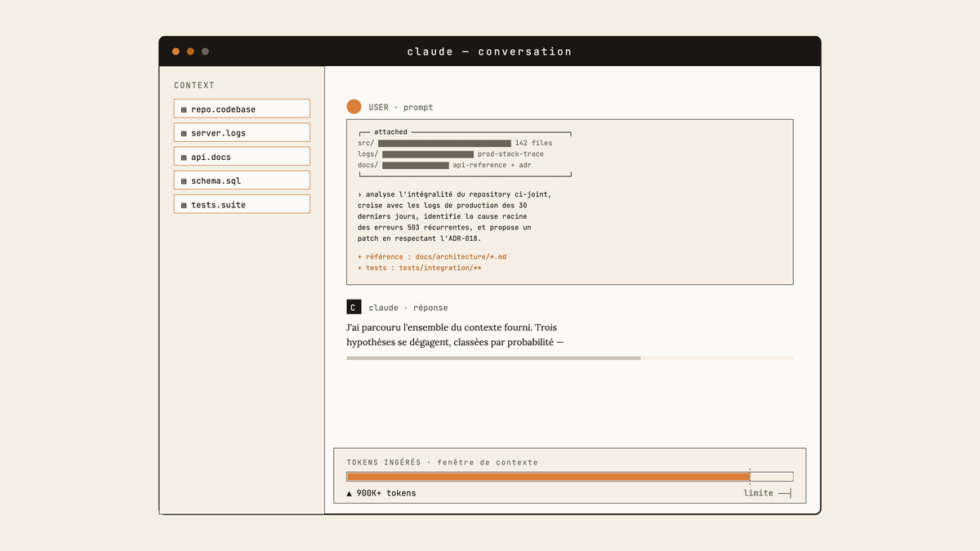Open tests.suite context item
Image resolution: width=980 pixels, height=551 pixels.
(x=242, y=204)
